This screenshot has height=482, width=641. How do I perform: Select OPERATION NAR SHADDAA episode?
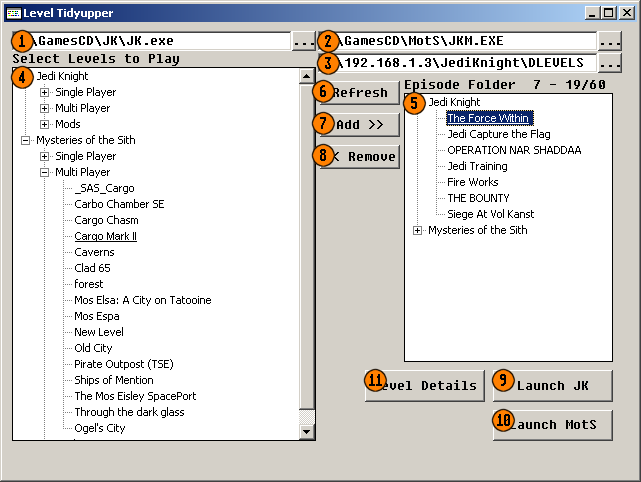coord(514,150)
